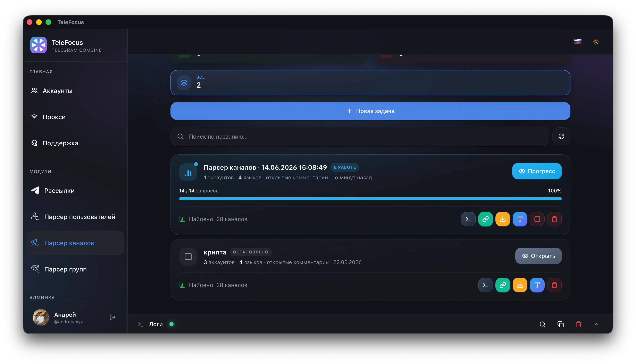Click chart icon of running Парсер каналов task
The image size is (636, 364).
[x=188, y=172]
